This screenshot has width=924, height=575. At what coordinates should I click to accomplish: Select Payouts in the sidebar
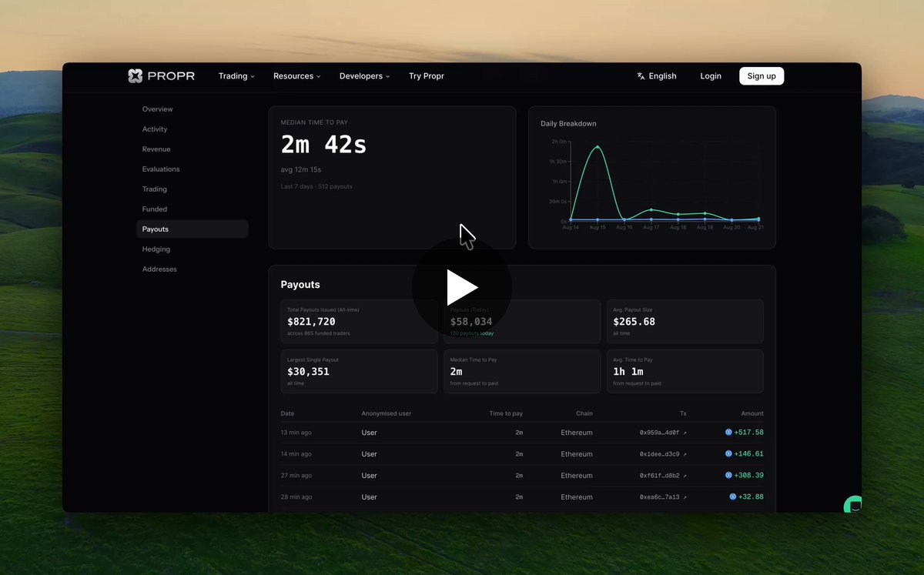(192, 229)
